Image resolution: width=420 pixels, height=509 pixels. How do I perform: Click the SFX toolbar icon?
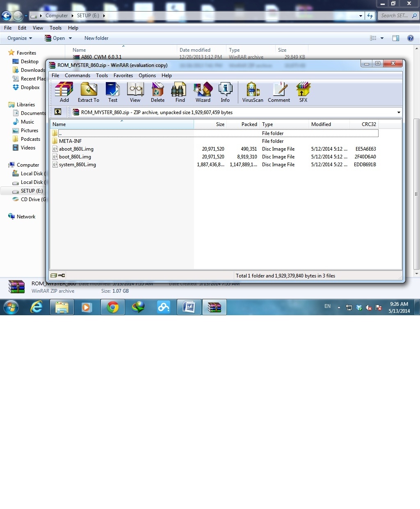tap(303, 92)
